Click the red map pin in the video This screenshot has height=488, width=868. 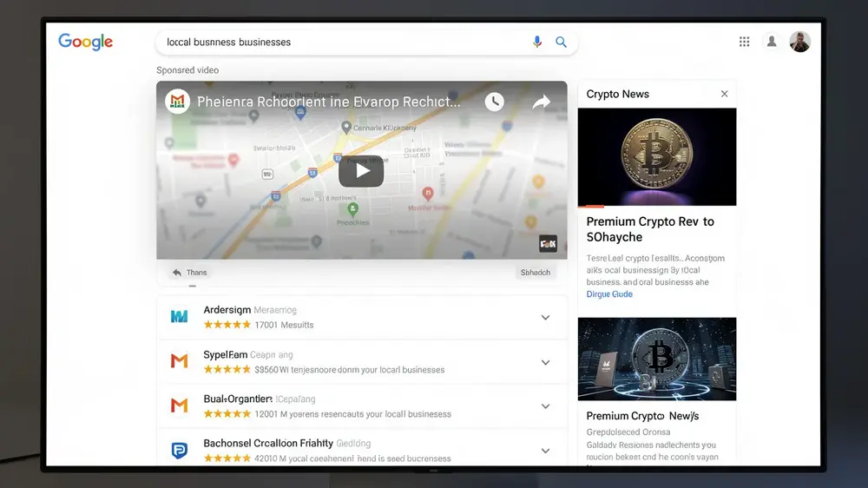[427, 194]
